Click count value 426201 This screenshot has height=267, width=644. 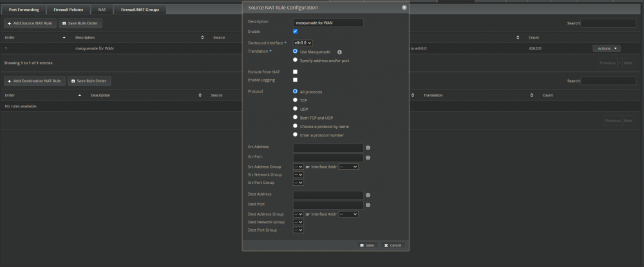click(536, 48)
